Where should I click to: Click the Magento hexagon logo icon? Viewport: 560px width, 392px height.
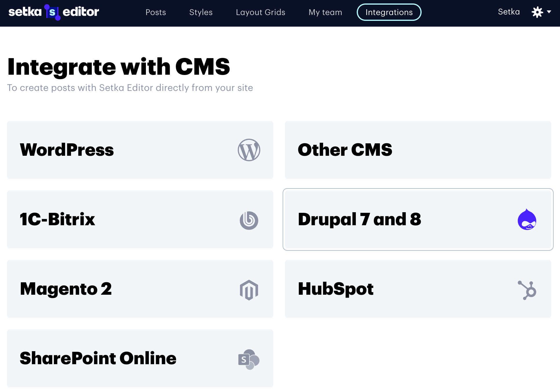tap(249, 290)
